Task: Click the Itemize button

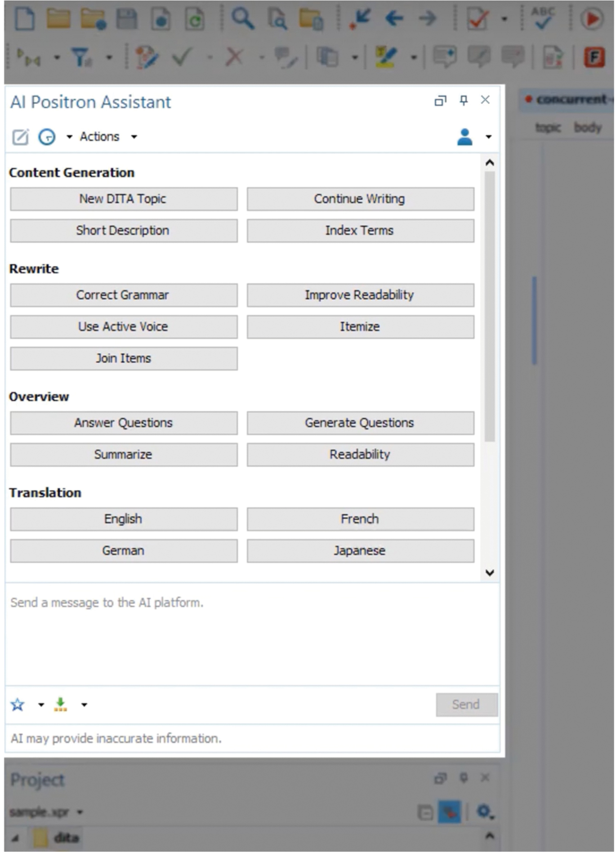Action: [360, 326]
